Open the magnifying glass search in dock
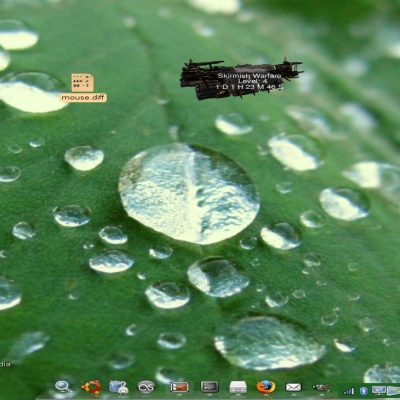This screenshot has width=400, height=400. click(63, 387)
